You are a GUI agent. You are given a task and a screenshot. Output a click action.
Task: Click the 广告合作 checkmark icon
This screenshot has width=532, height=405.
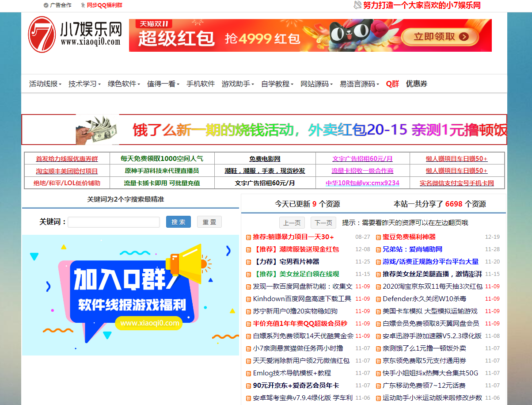tap(46, 5)
